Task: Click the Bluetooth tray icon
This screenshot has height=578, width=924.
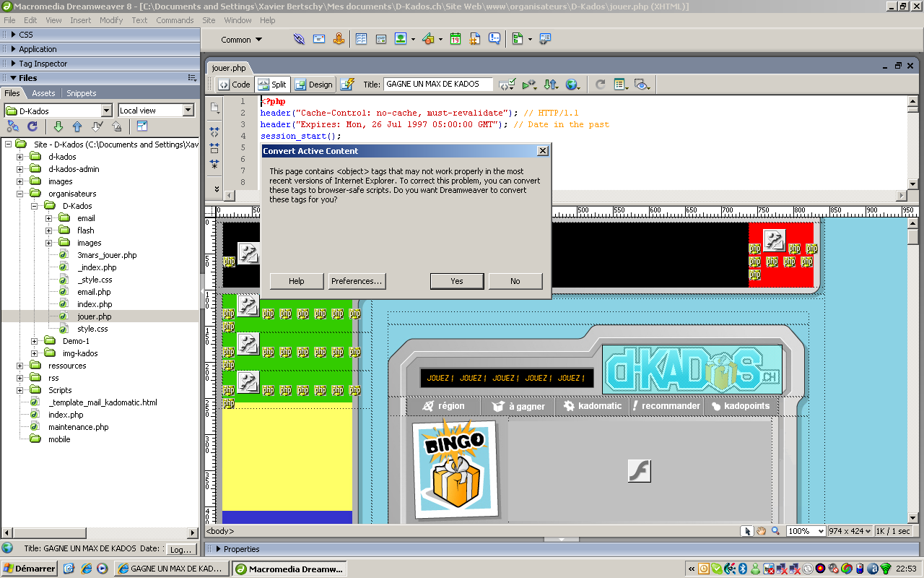Action: click(741, 569)
